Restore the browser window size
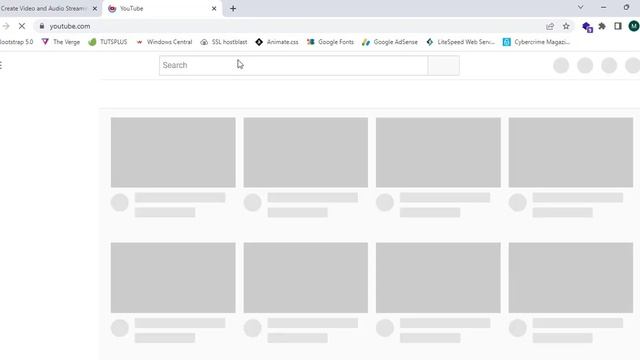The width and height of the screenshot is (640, 360). tap(626, 7)
